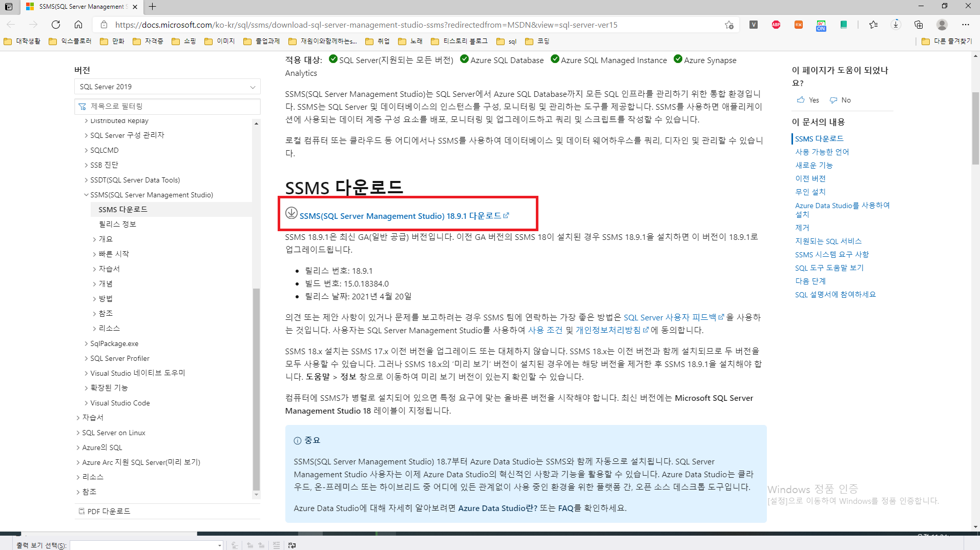Open the Favorites list icon
Screen dimensions: 980x550
point(873,25)
